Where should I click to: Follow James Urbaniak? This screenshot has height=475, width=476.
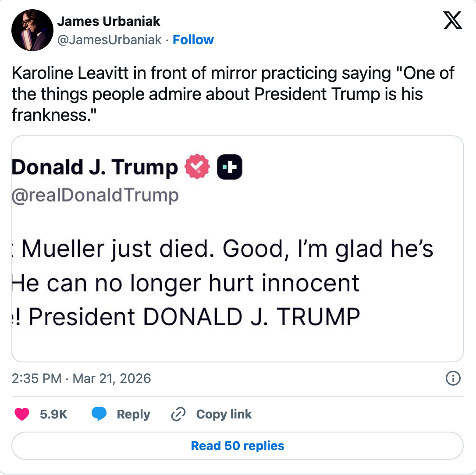pos(193,40)
